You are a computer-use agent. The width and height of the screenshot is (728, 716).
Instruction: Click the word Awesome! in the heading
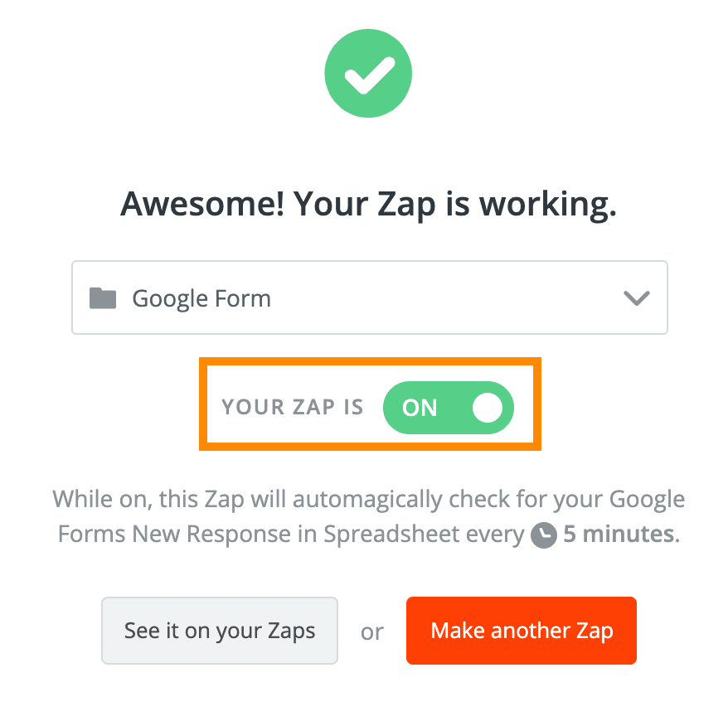click(x=197, y=203)
